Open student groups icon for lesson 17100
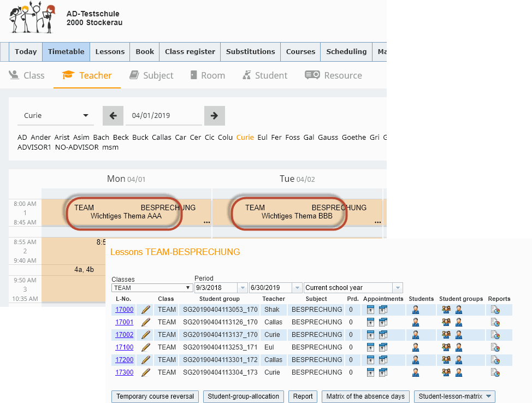Image resolution: width=532 pixels, height=403 pixels. [x=446, y=347]
